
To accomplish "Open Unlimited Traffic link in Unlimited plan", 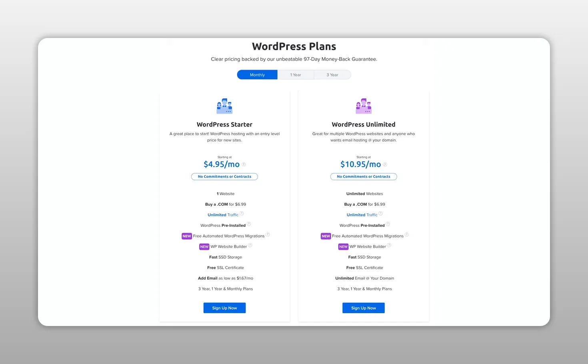I will pyautogui.click(x=362, y=215).
